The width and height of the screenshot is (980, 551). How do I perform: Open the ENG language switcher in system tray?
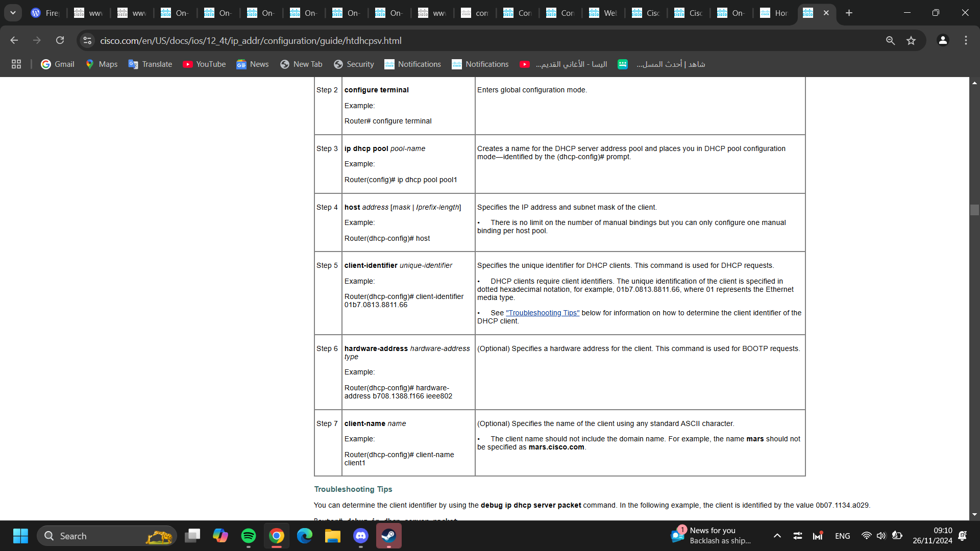842,536
